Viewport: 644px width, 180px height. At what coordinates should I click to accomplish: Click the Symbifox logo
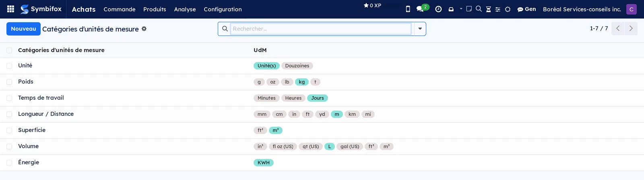[x=41, y=9]
